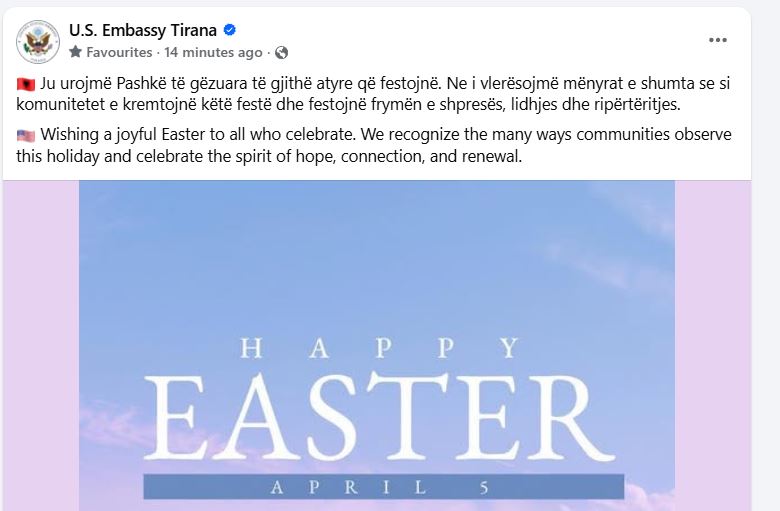Click the blue verified checkmark badge
780x511 pixels.
click(x=229, y=31)
